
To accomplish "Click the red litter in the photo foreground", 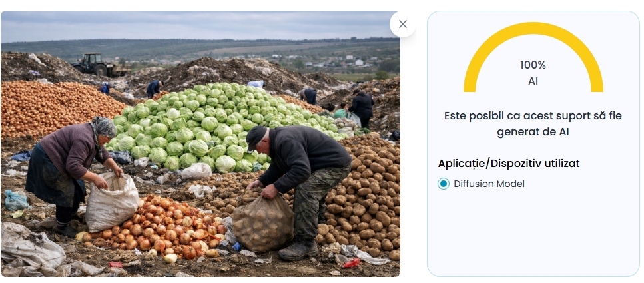I will 352,263.
